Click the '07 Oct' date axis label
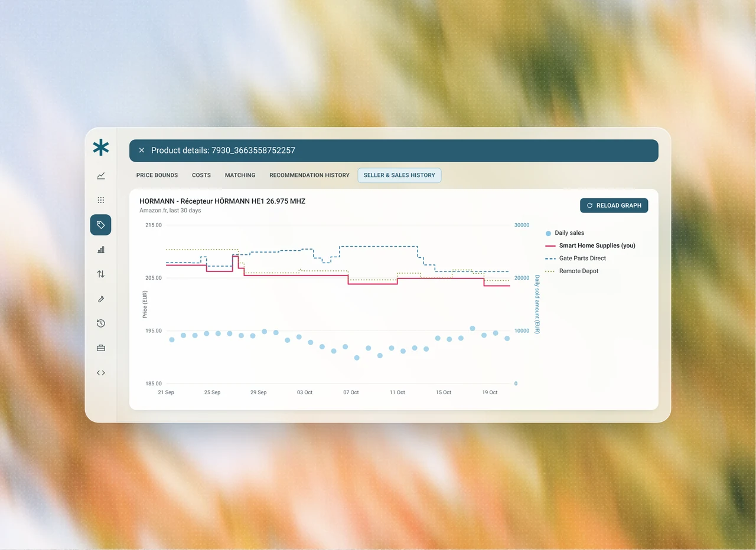 point(351,392)
